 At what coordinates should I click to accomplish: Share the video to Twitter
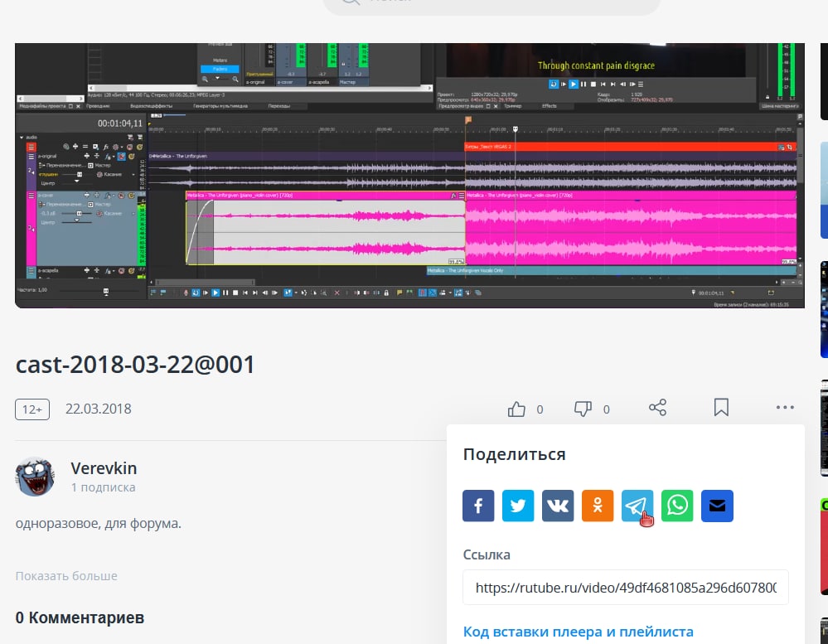pos(518,506)
